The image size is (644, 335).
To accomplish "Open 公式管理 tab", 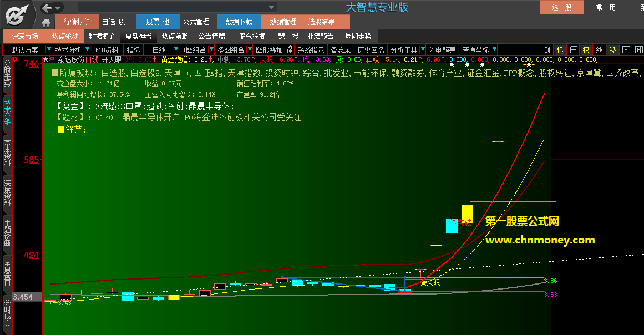I will click(196, 22).
